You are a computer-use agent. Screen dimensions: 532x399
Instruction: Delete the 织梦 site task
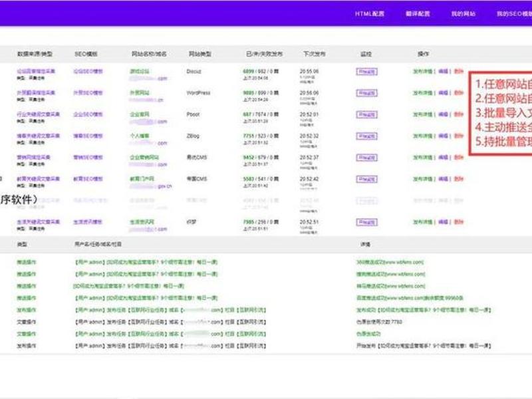coord(458,222)
